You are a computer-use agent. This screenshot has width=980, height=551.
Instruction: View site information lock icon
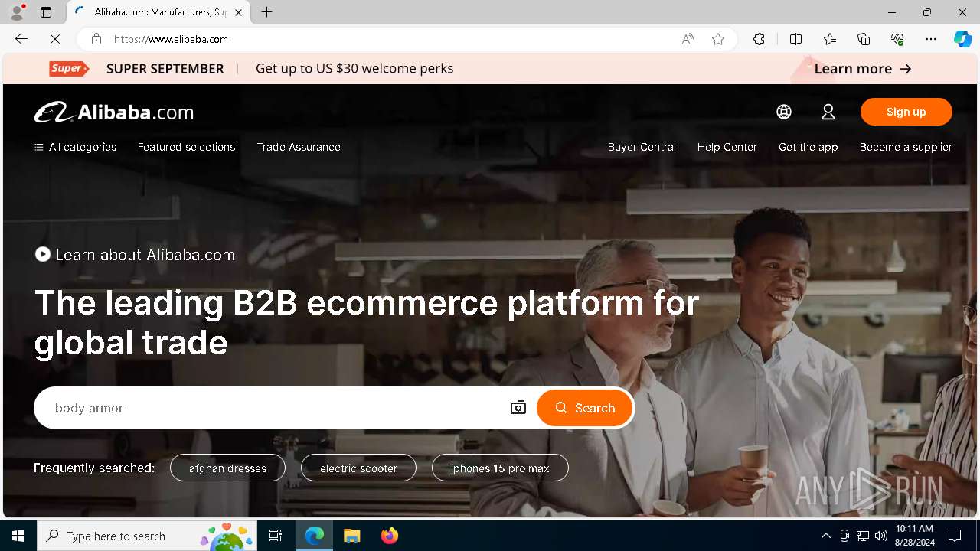(96, 39)
